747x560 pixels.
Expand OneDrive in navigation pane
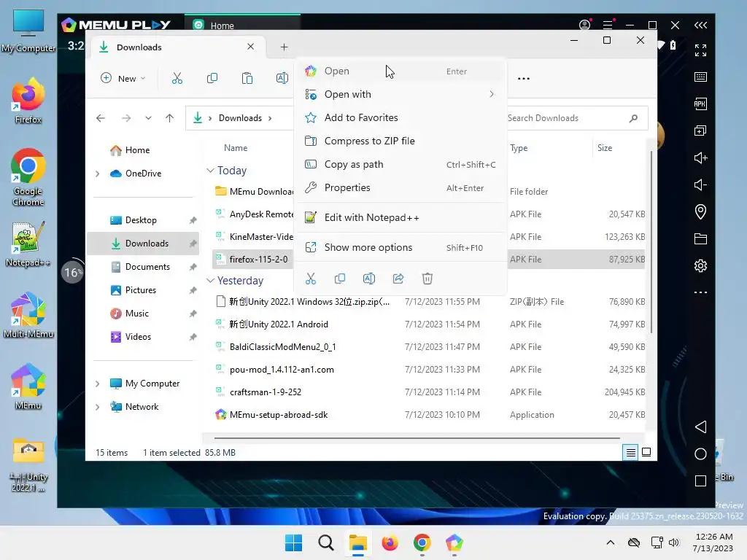[98, 174]
